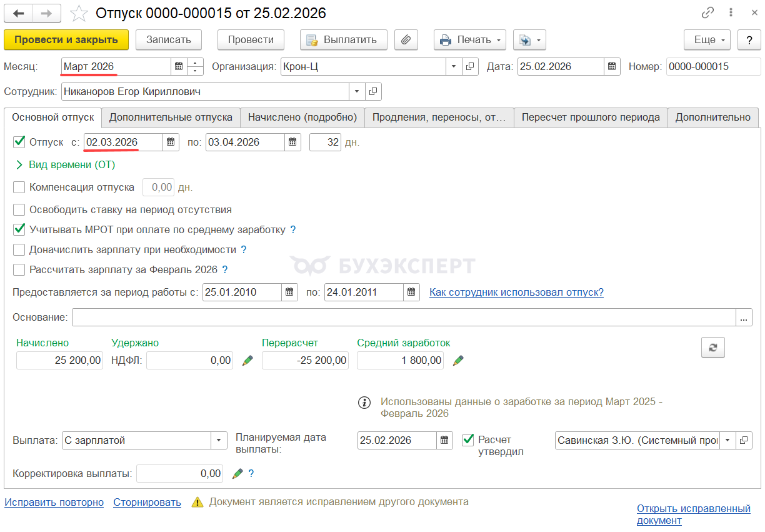Click Сторнировать link
The height and width of the screenshot is (532, 765).
[x=147, y=502]
